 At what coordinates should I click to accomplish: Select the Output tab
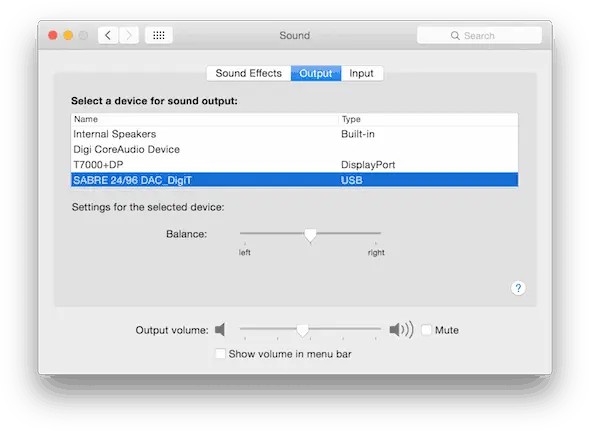tap(316, 73)
